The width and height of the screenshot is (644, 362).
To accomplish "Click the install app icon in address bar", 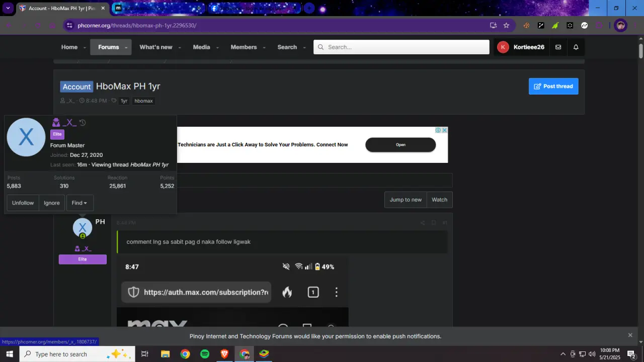I will (494, 25).
